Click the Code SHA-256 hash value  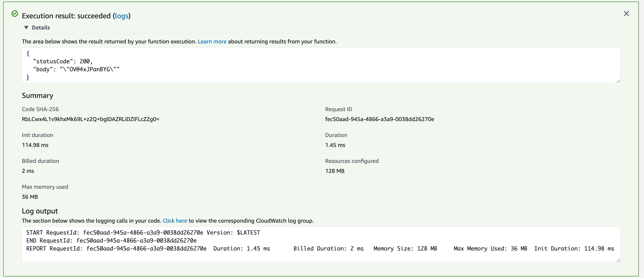pyautogui.click(x=90, y=119)
